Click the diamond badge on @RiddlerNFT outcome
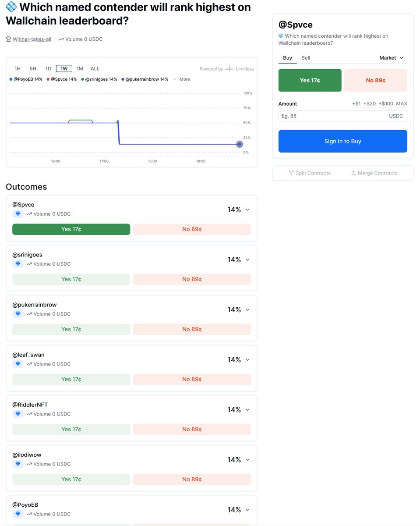420x526 pixels. [x=17, y=413]
